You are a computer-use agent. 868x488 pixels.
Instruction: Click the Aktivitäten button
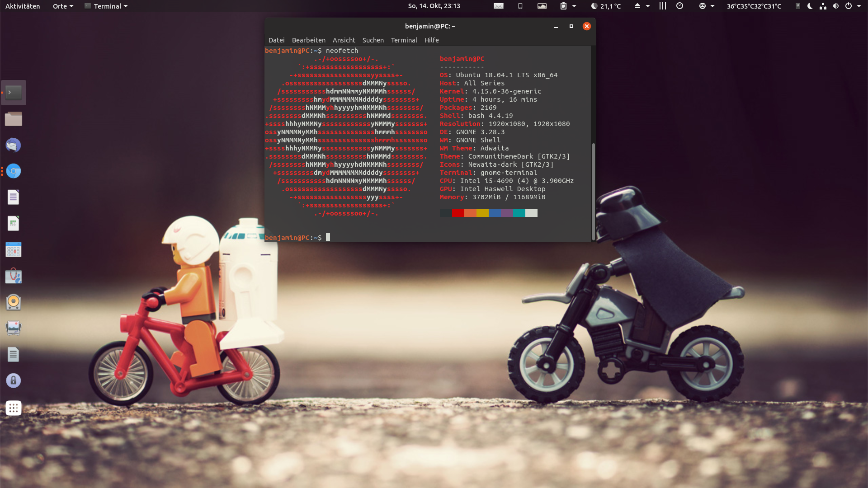coord(23,6)
